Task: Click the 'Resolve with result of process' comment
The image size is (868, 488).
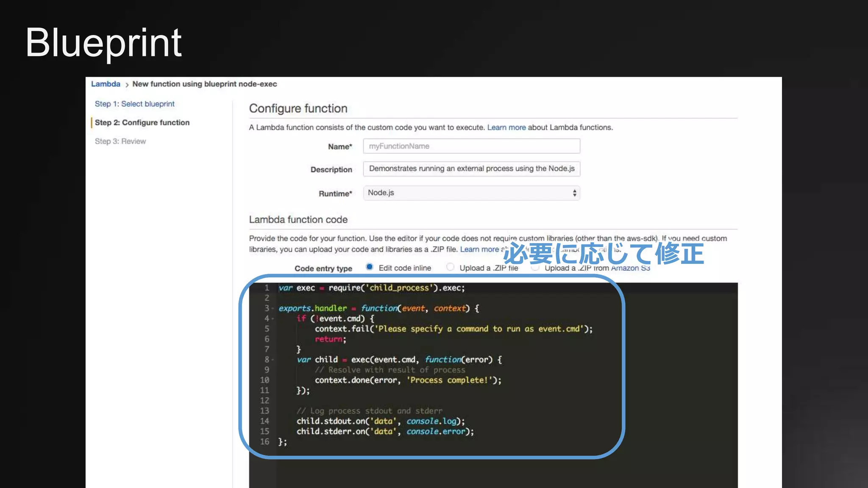Action: coord(390,370)
